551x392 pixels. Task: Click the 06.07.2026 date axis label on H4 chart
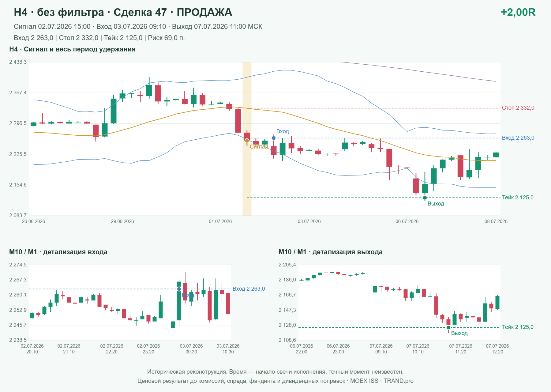click(x=407, y=221)
